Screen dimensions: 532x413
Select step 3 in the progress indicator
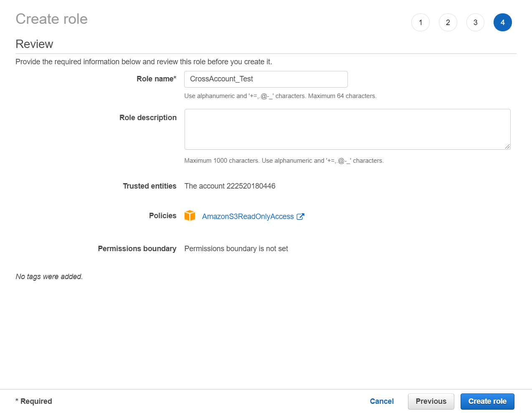475,23
